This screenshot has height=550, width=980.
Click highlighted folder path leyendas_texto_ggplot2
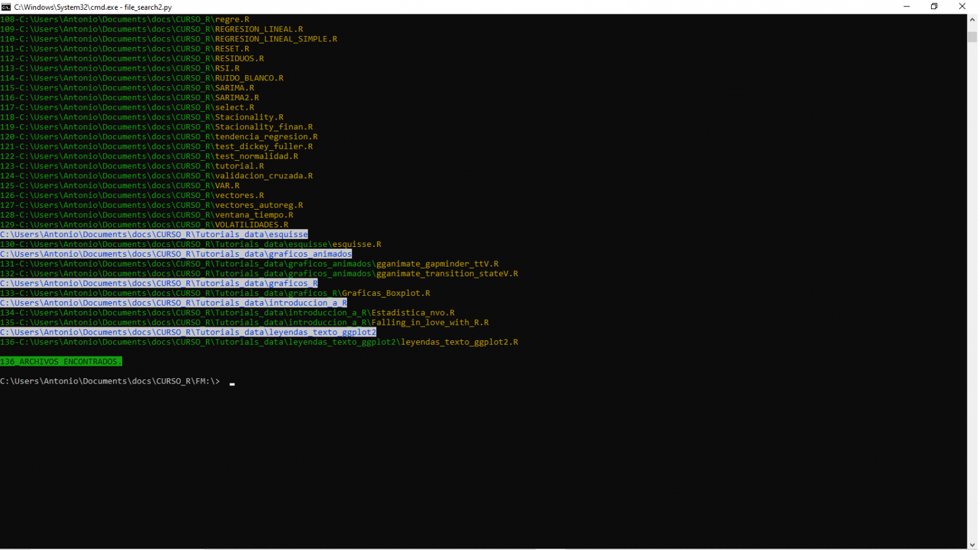point(188,333)
